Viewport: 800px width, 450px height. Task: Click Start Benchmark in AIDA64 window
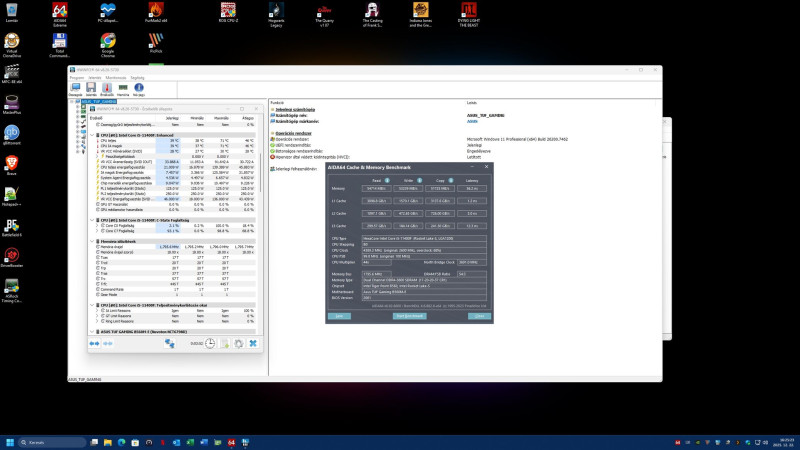[409, 316]
